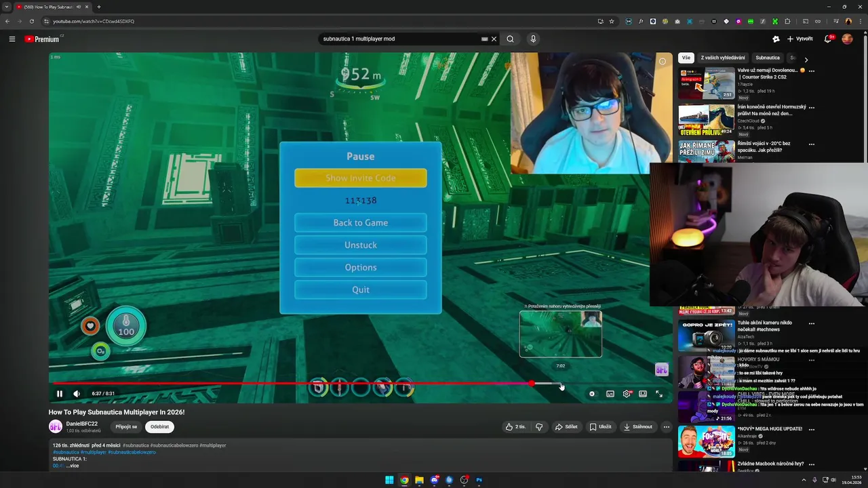Open Photoshop from taskbar

click(x=479, y=480)
